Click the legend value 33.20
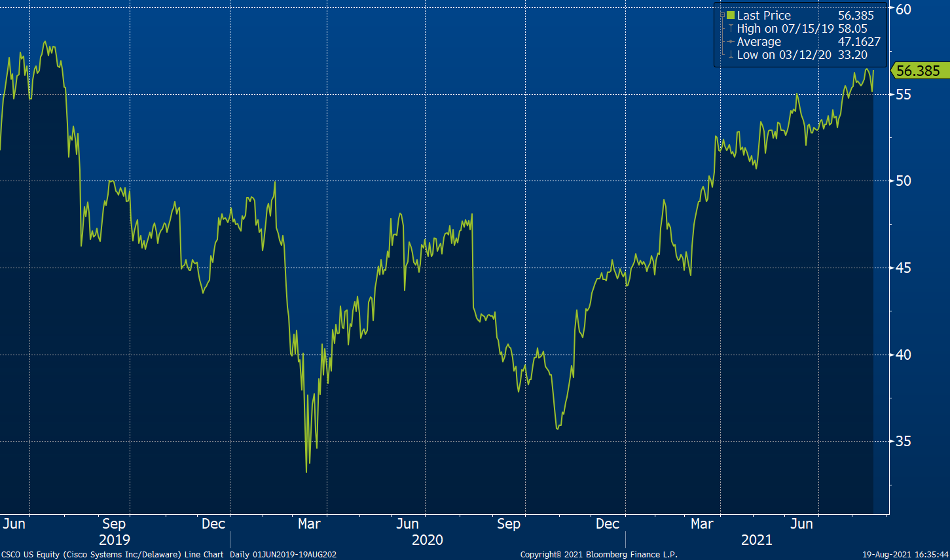The width and height of the screenshot is (950, 560). pos(852,55)
